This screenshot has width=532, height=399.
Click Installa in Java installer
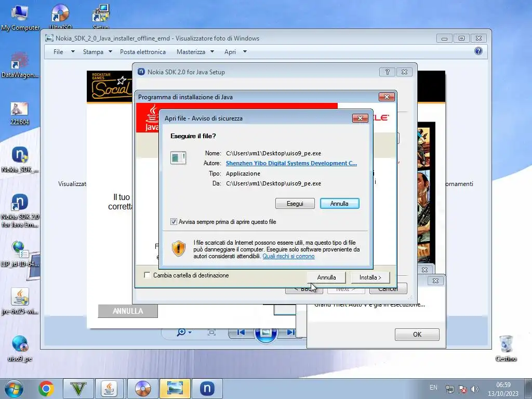click(370, 277)
